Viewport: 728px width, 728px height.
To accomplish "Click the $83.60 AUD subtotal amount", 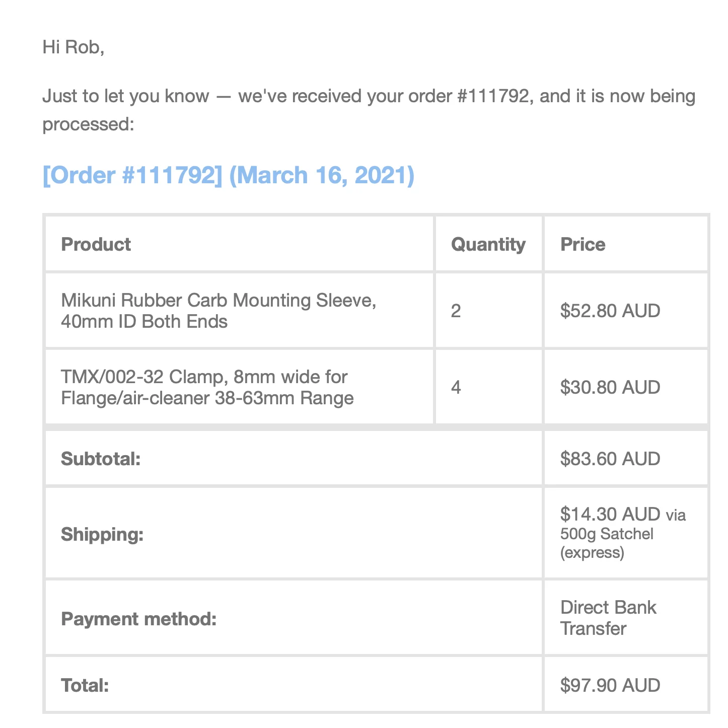I will tap(610, 459).
